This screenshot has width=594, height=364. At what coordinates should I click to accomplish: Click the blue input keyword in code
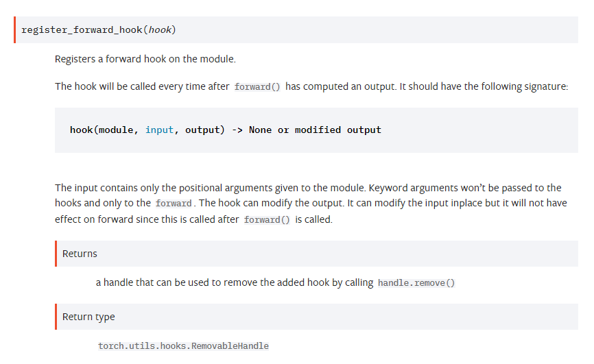click(159, 130)
